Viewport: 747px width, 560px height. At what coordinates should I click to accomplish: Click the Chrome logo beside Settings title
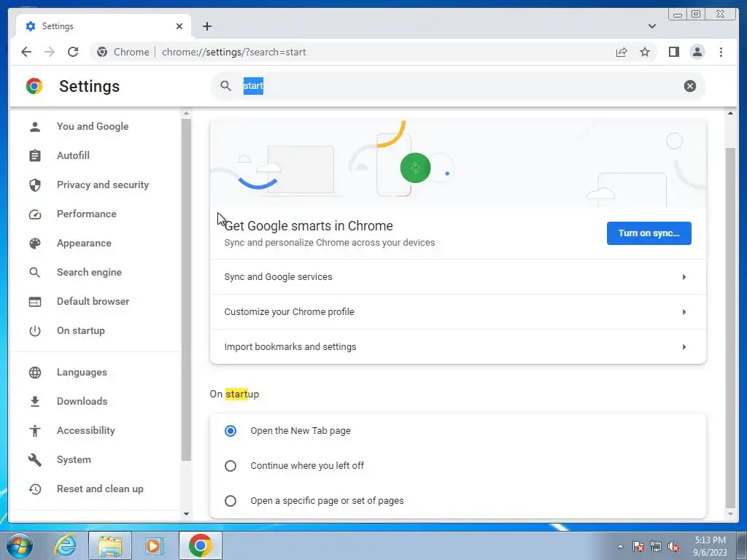pos(34,86)
